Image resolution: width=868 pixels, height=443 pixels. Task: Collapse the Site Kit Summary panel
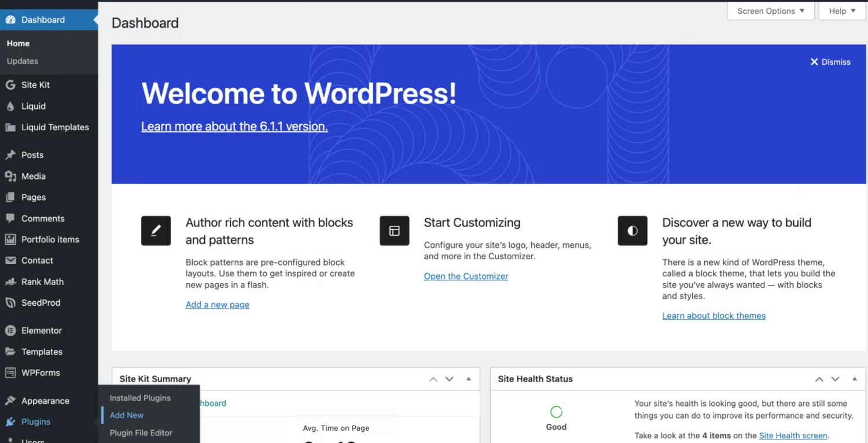point(469,379)
